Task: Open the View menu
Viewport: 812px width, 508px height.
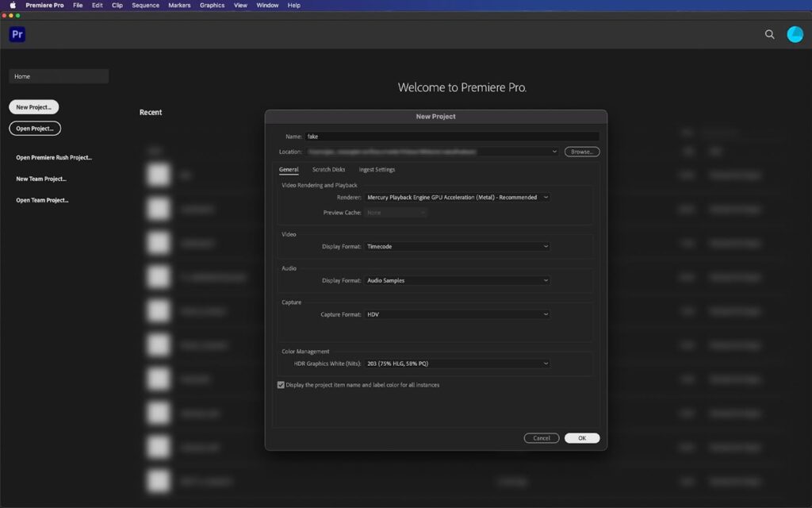Action: coord(240,6)
